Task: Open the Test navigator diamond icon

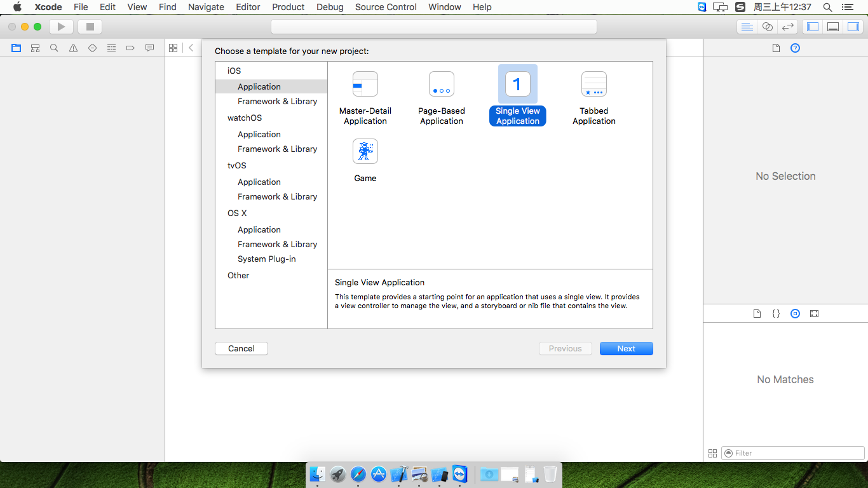Action: 92,48
